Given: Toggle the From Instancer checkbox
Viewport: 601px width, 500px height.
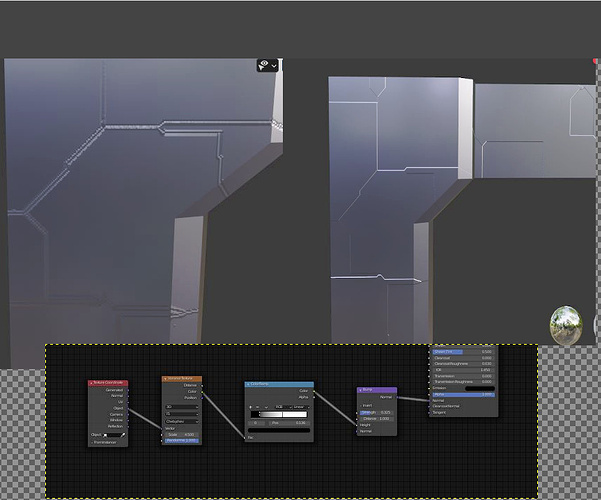Looking at the screenshot, I should pos(92,442).
